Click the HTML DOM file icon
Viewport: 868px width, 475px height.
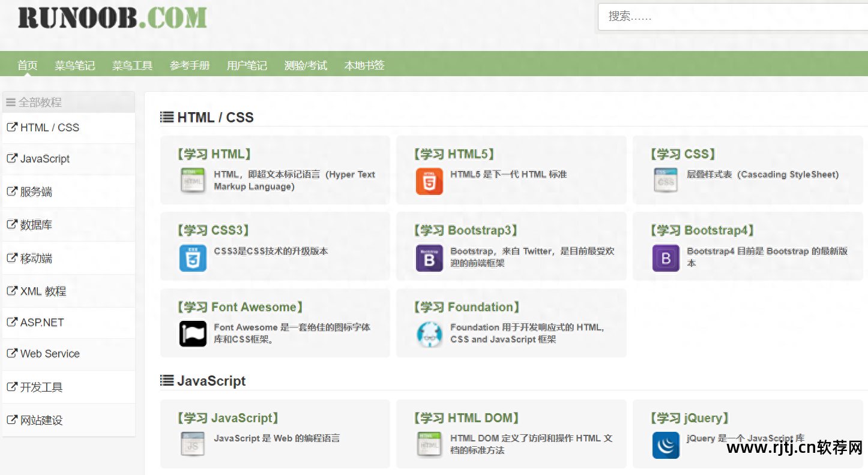pyautogui.click(x=429, y=444)
